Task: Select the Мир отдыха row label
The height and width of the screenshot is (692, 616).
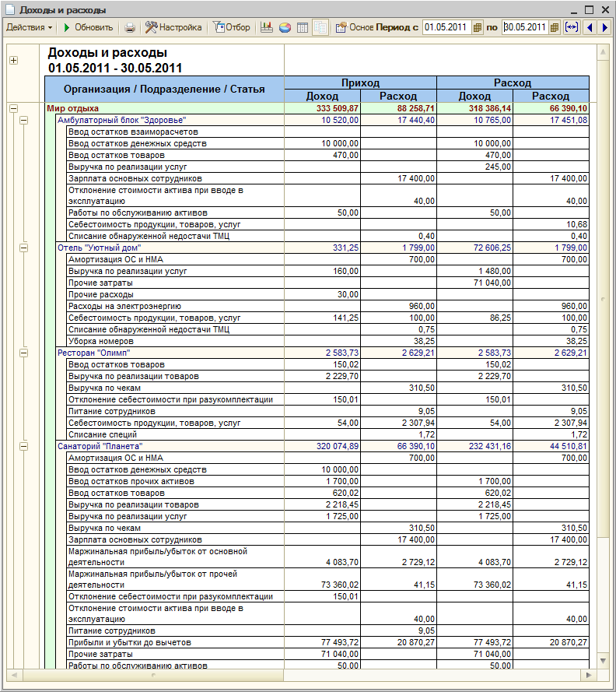Action: tap(73, 108)
